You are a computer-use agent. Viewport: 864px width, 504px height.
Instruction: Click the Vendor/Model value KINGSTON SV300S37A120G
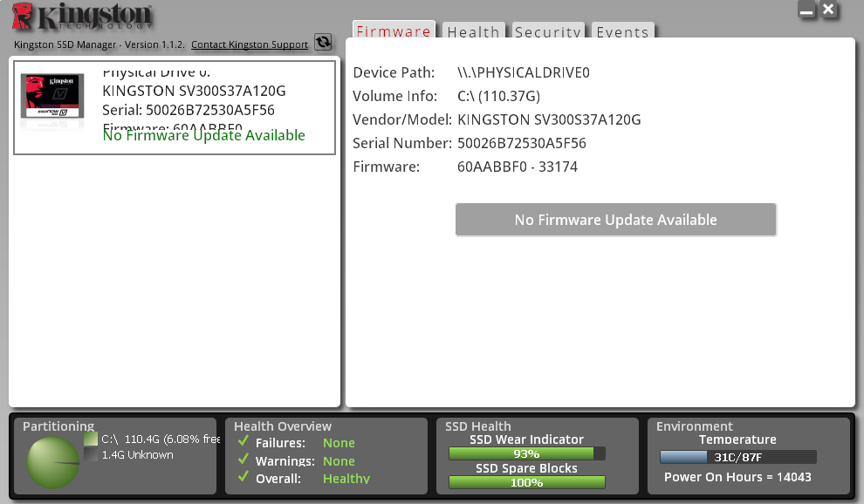pyautogui.click(x=549, y=120)
